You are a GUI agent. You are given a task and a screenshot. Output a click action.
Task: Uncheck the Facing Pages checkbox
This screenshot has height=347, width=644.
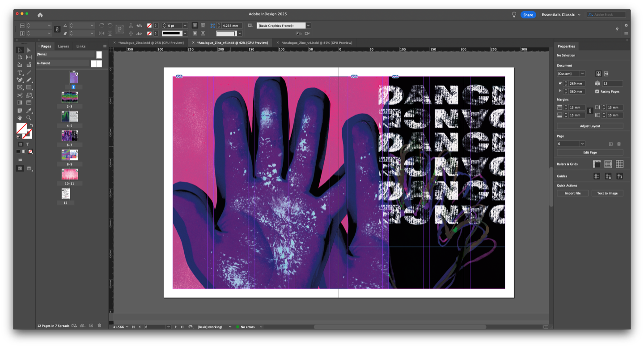point(597,91)
